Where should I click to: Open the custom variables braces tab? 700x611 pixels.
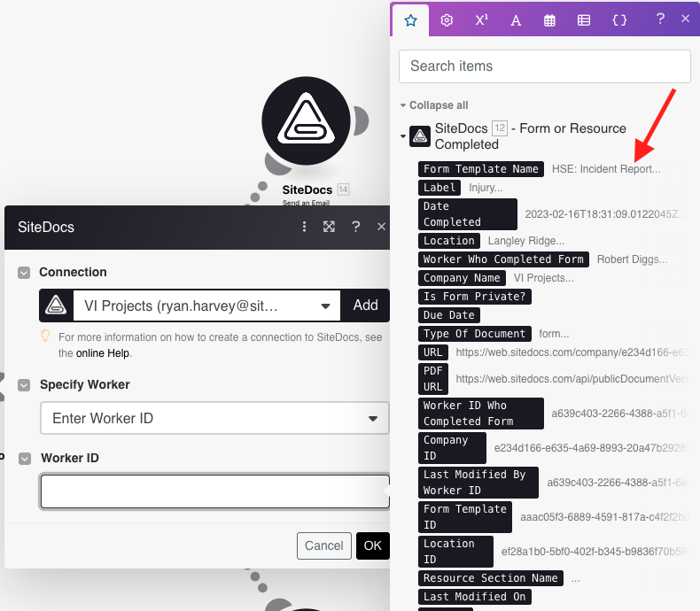[x=619, y=20]
